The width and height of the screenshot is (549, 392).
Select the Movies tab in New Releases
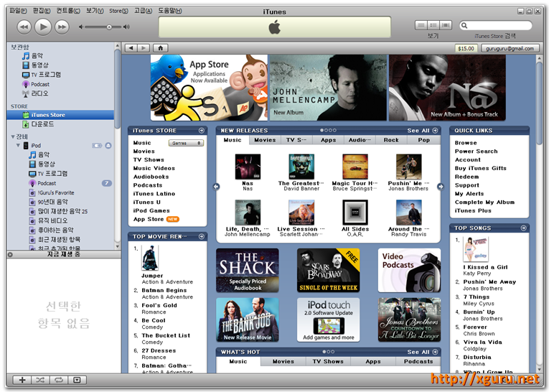tap(265, 140)
